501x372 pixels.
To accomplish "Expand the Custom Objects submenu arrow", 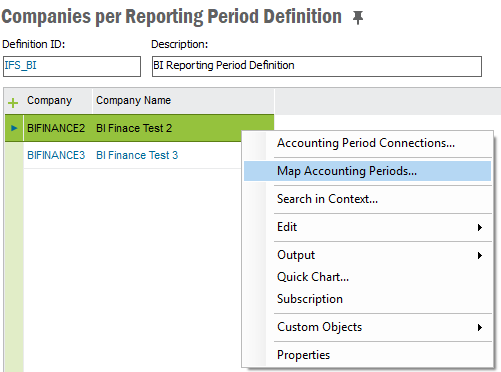I will pyautogui.click(x=480, y=327).
